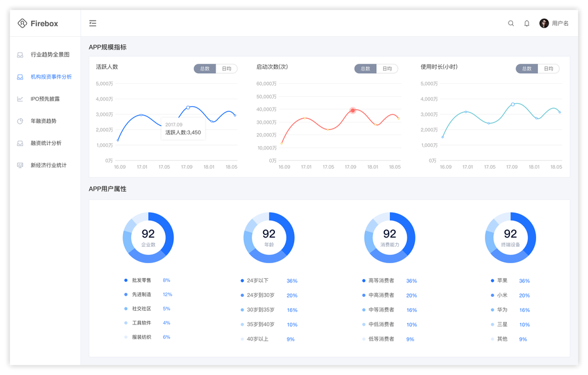Viewport: 588px width, 375px height.
Task: Click 苹果 legend dot
Action: click(492, 281)
